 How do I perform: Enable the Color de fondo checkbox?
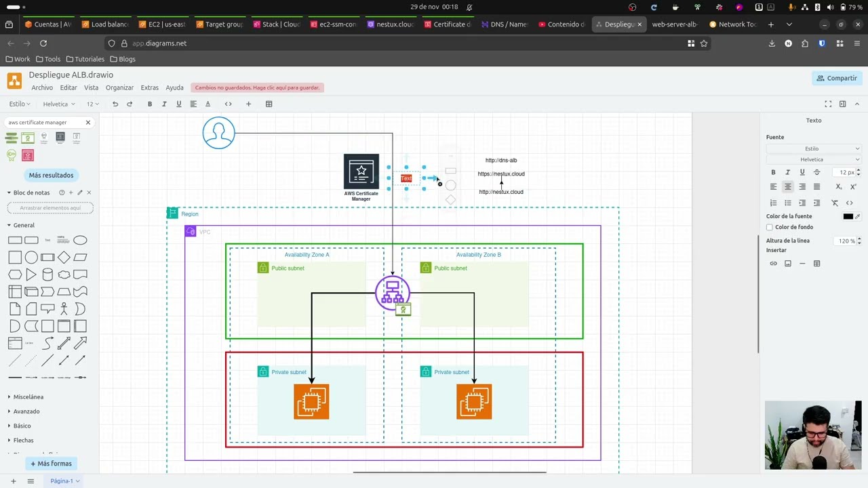770,227
